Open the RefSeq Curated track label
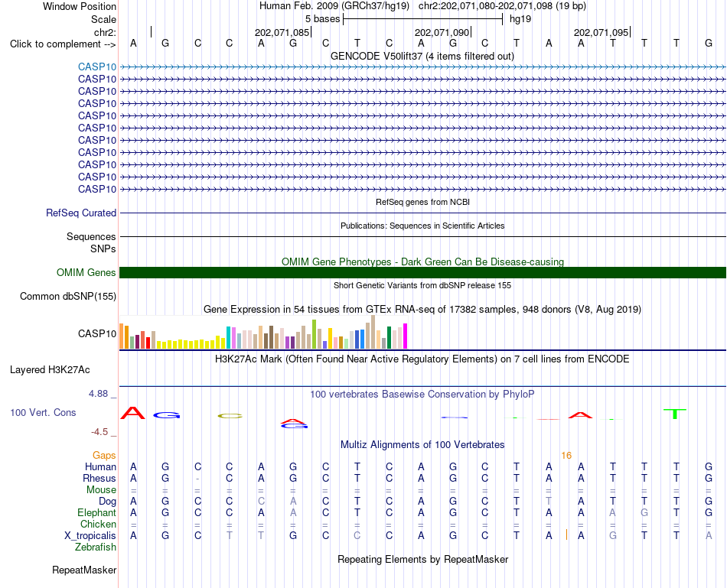The height and width of the screenshot is (588, 727). [81, 213]
